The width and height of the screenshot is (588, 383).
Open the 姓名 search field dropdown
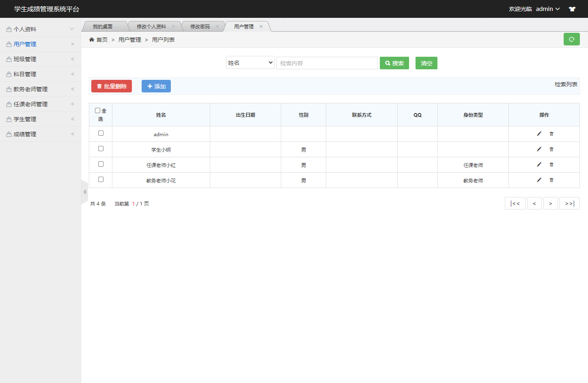[250, 62]
